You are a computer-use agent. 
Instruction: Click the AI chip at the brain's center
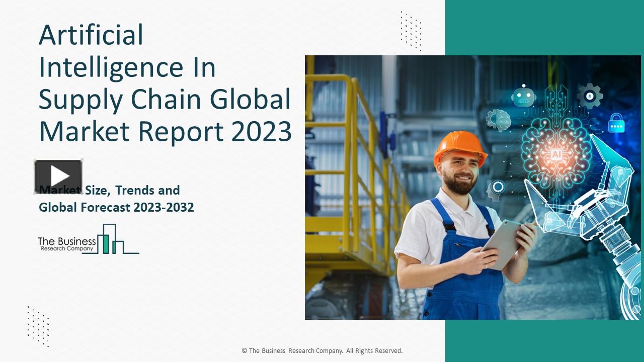[x=555, y=154]
